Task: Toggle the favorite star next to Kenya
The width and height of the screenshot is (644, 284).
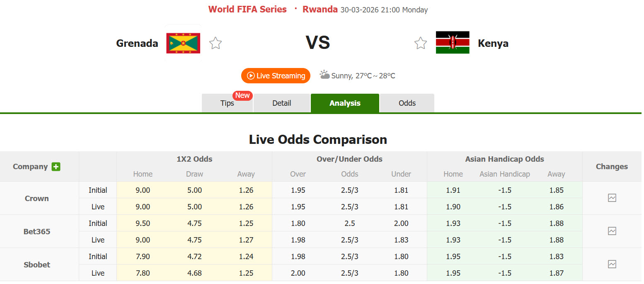Action: (x=421, y=43)
